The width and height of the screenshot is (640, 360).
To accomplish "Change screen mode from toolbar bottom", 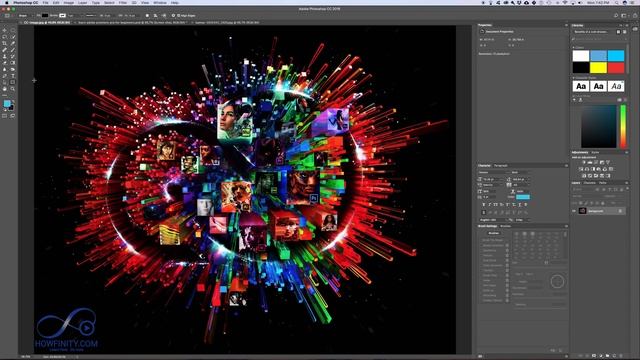I will click(x=13, y=116).
